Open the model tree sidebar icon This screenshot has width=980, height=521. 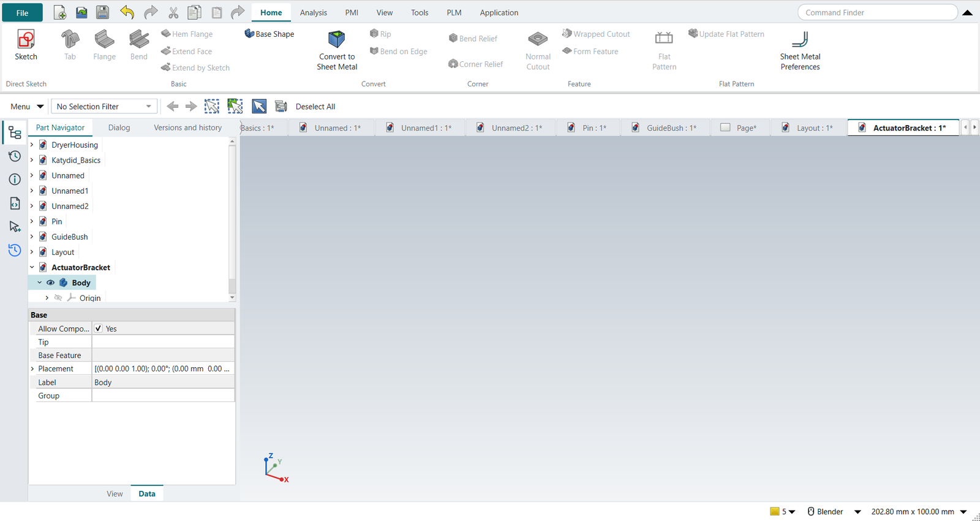pyautogui.click(x=15, y=133)
